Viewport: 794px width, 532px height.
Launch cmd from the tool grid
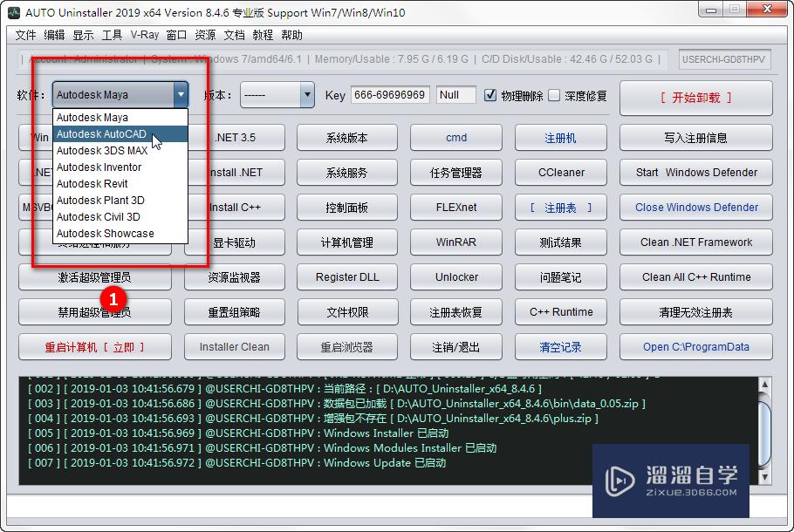pos(455,137)
